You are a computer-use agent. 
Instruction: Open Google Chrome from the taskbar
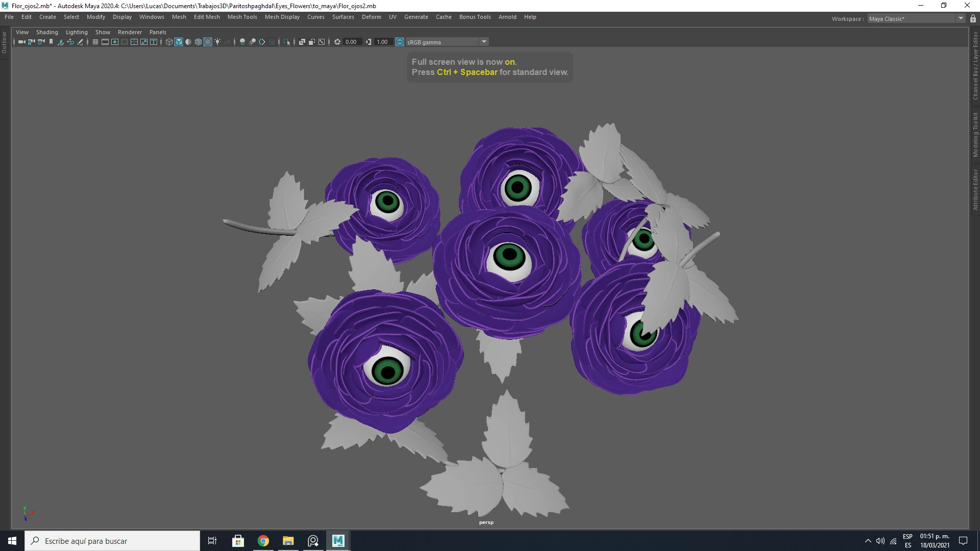[263, 541]
